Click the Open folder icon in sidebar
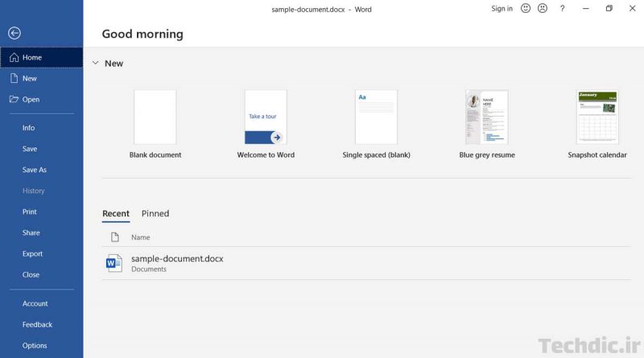 tap(14, 100)
